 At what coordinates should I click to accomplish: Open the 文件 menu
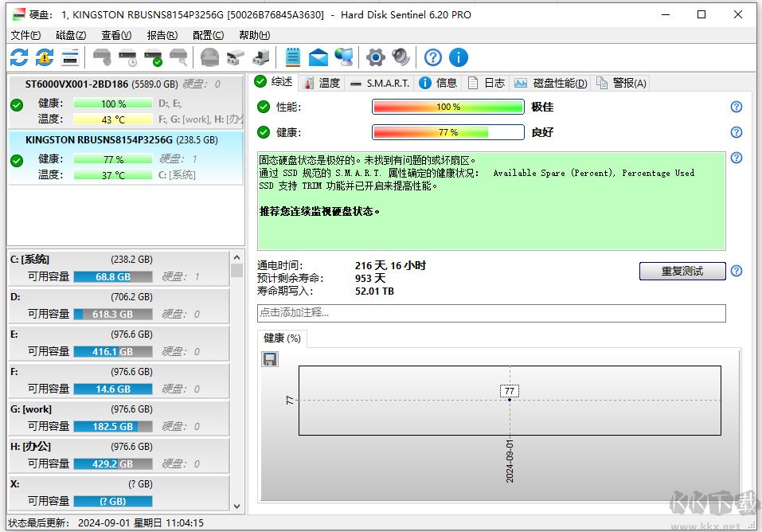[x=25, y=35]
